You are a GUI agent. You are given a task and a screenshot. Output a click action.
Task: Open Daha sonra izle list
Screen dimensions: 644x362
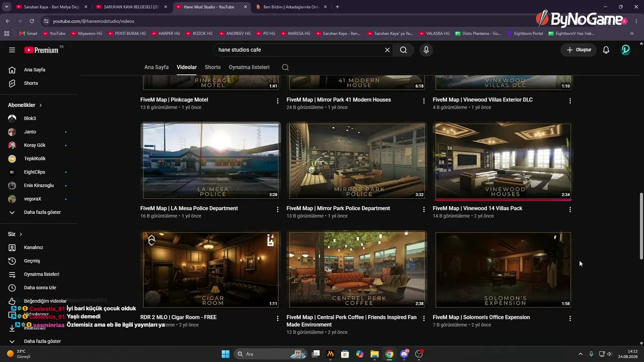39,288
